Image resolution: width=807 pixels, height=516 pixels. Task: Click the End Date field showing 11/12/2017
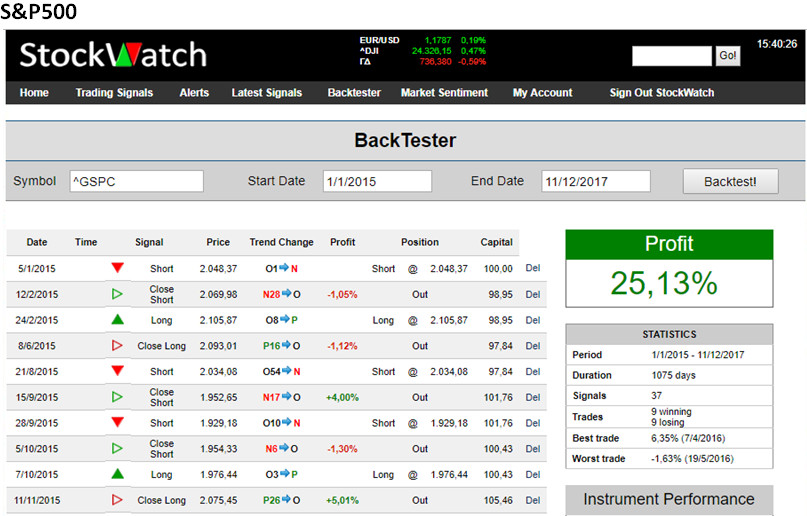point(595,181)
